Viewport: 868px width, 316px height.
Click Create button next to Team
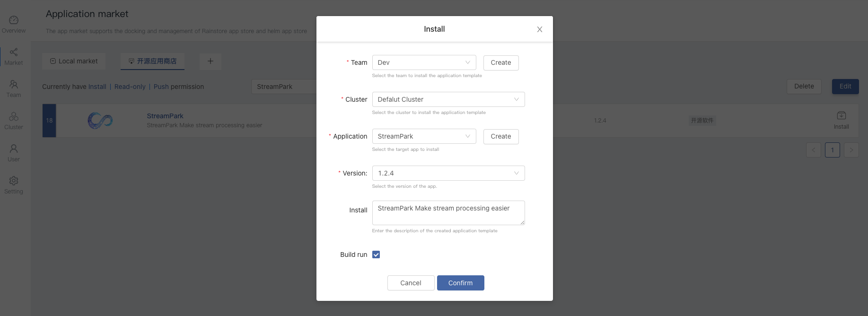(x=500, y=62)
